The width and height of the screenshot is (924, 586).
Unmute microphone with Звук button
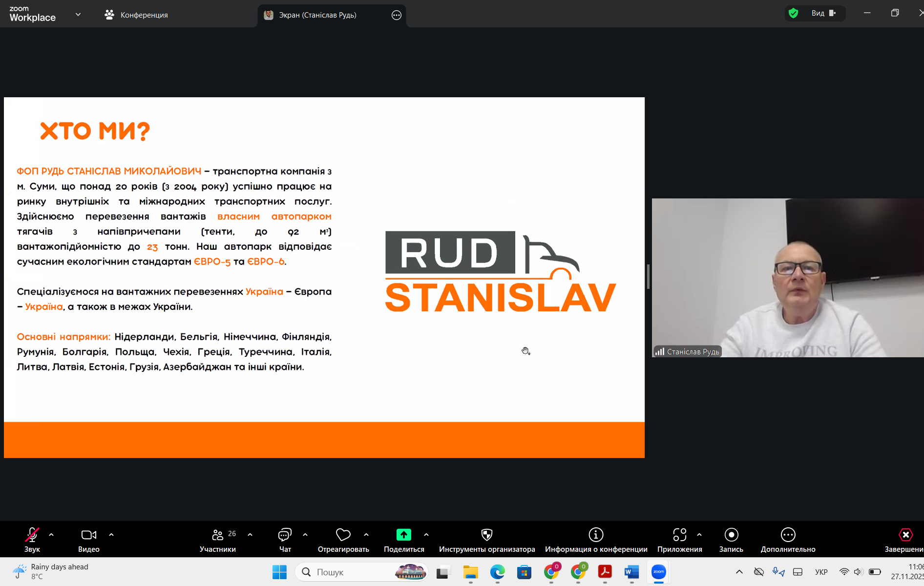[32, 535]
